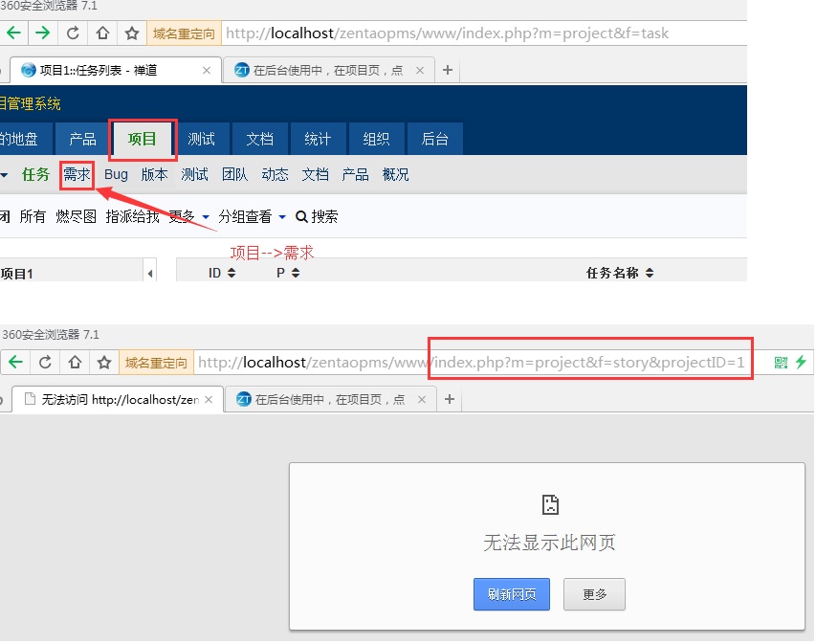Open 燃尽图 view
Screen dimensions: 816x644
click(x=76, y=216)
